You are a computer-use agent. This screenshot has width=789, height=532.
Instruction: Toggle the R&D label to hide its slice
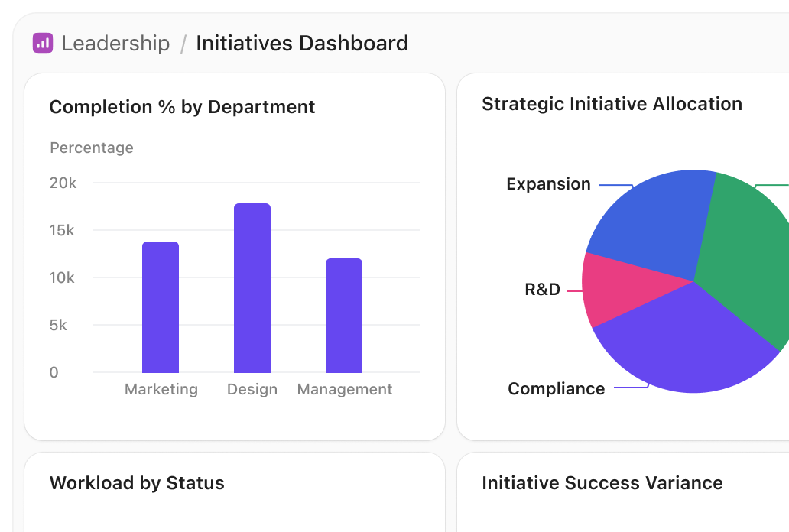[x=541, y=289]
